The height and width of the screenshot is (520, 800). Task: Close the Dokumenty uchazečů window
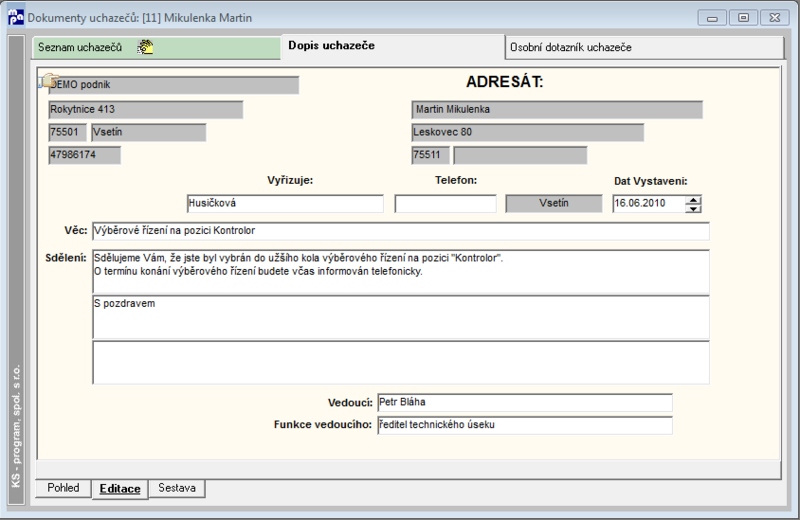click(x=774, y=18)
